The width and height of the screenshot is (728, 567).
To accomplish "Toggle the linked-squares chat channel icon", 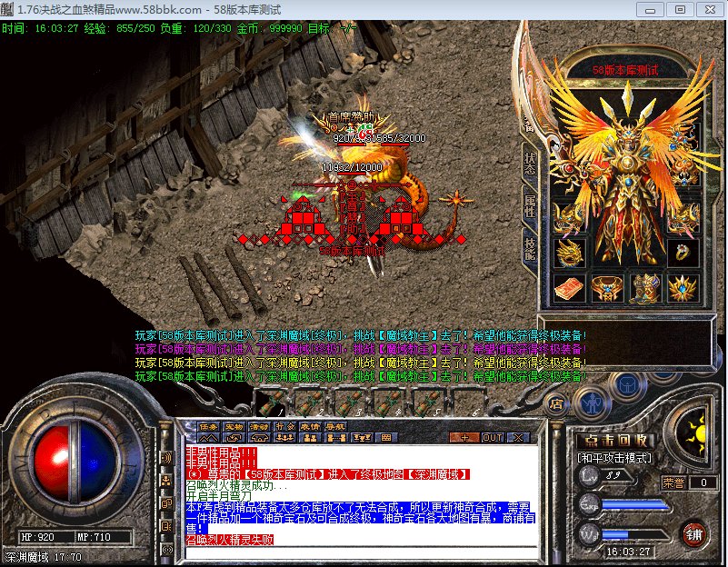I will pos(166,503).
